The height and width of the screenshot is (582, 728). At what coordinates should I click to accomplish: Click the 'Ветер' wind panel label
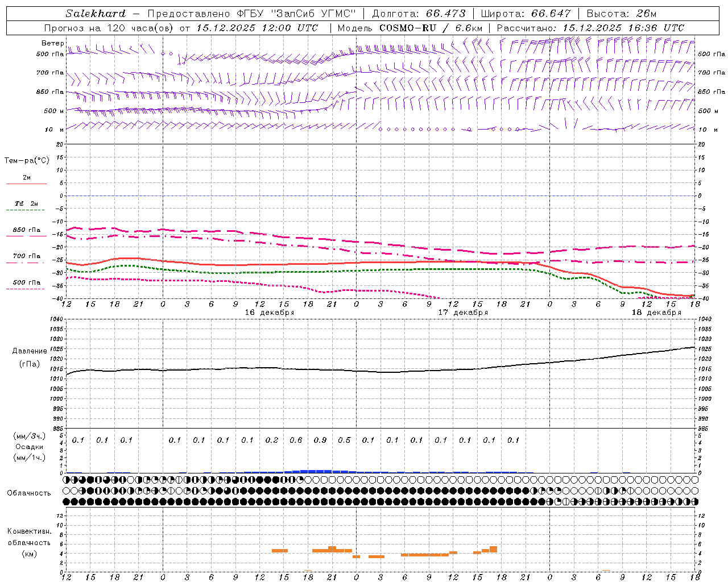coord(52,43)
